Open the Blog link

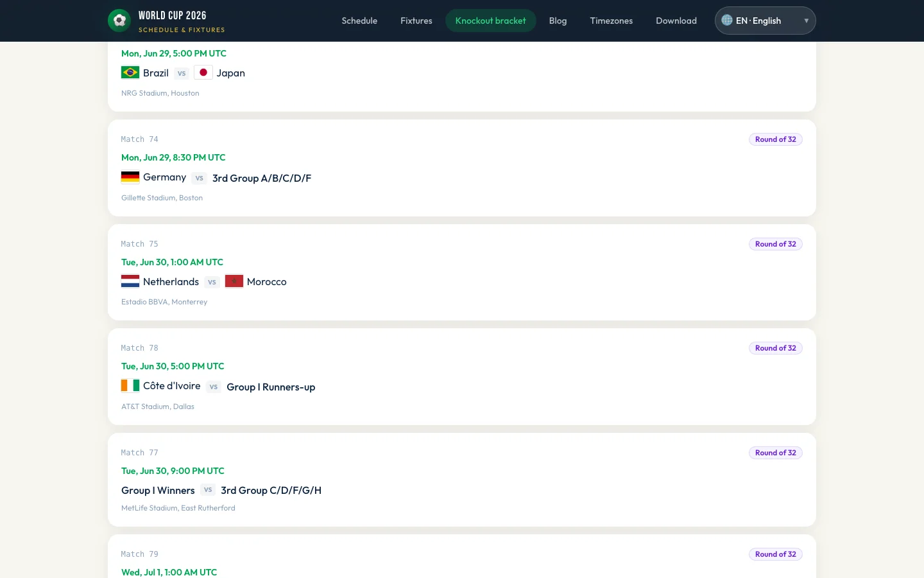pos(558,21)
